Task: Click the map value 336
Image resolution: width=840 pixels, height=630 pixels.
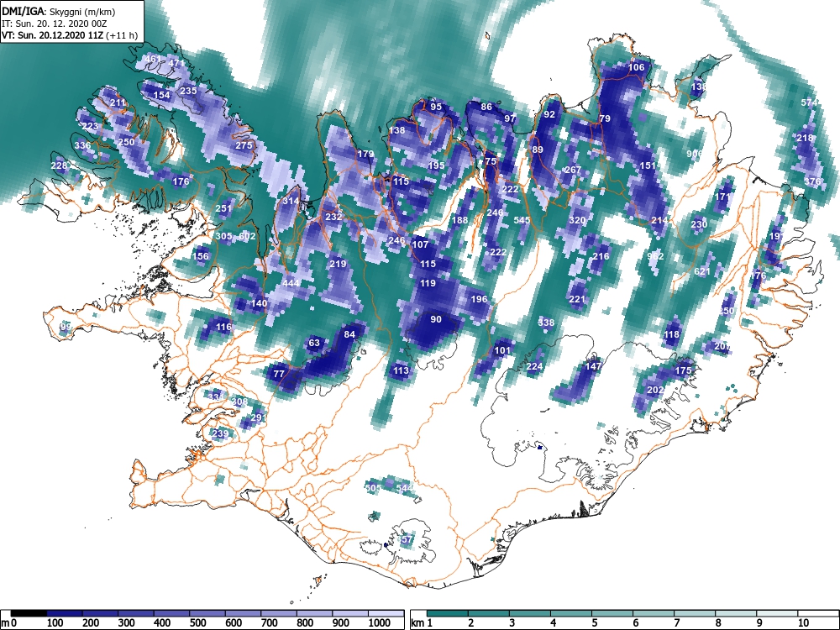Action: tap(82, 145)
